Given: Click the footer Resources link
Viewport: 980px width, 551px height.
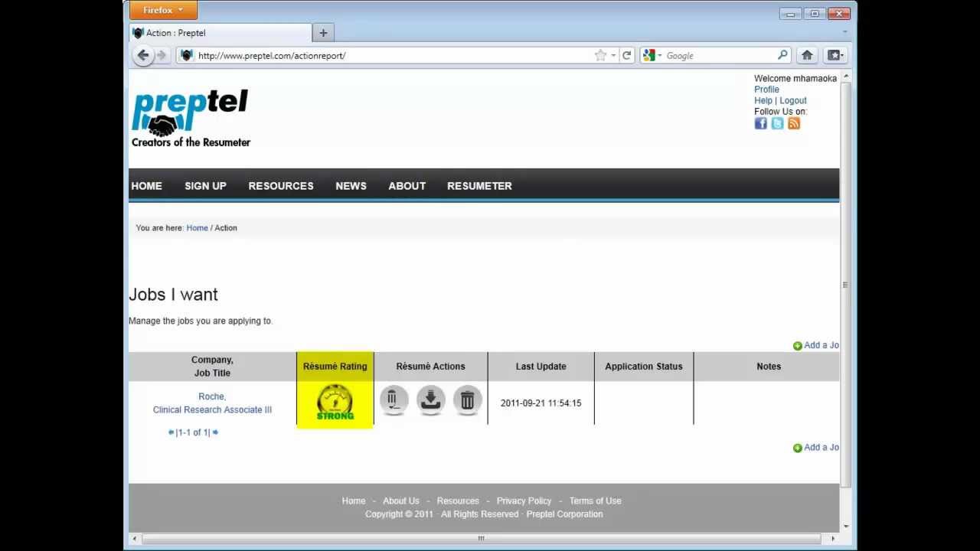Looking at the screenshot, I should (458, 500).
